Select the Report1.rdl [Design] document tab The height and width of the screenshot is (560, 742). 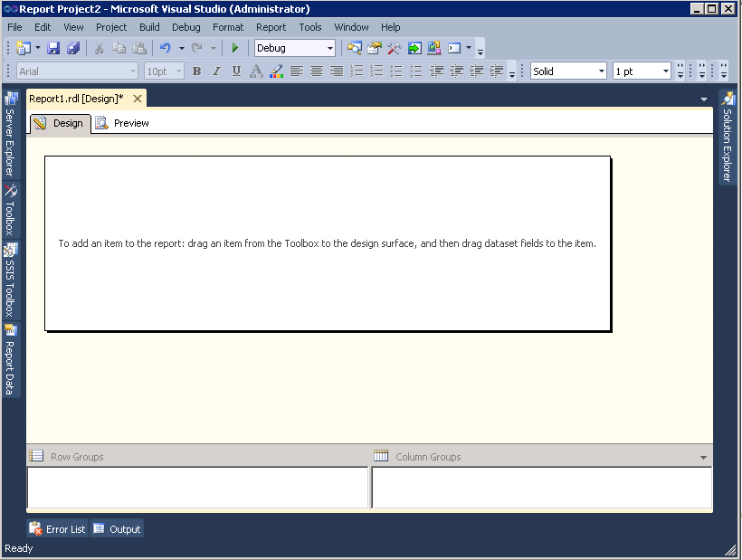click(x=76, y=99)
